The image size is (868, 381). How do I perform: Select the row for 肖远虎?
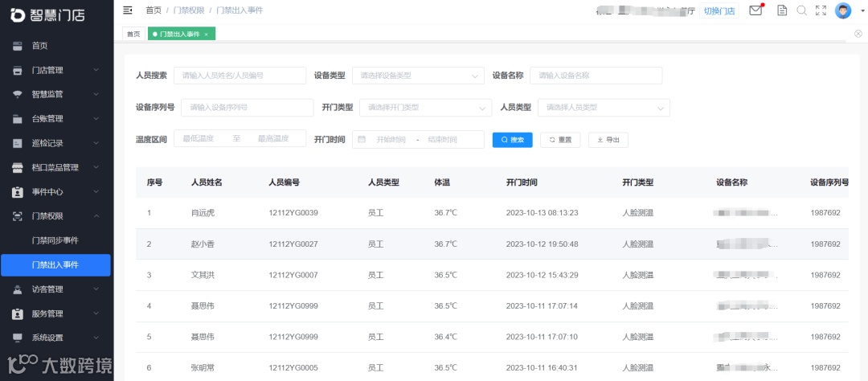(492, 213)
